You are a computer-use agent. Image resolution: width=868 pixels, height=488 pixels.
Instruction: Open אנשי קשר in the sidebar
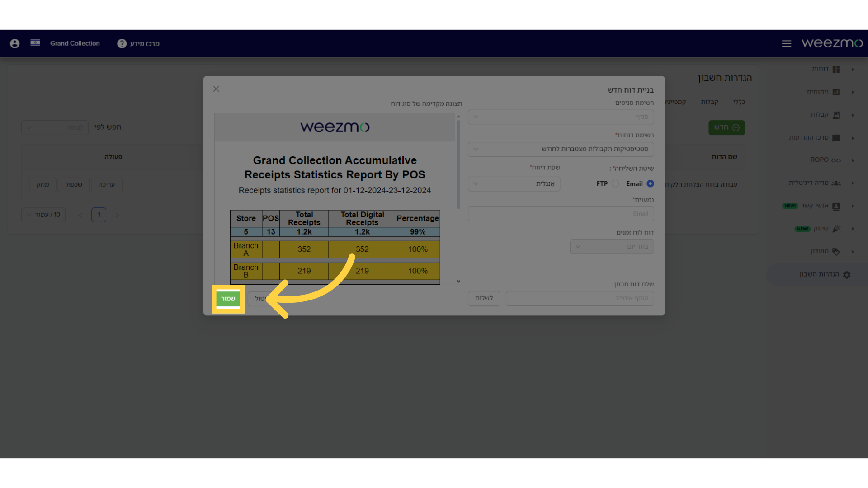click(x=815, y=206)
